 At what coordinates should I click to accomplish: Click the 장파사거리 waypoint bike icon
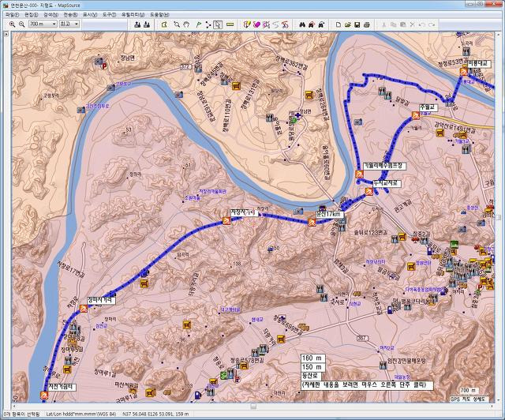tap(84, 309)
